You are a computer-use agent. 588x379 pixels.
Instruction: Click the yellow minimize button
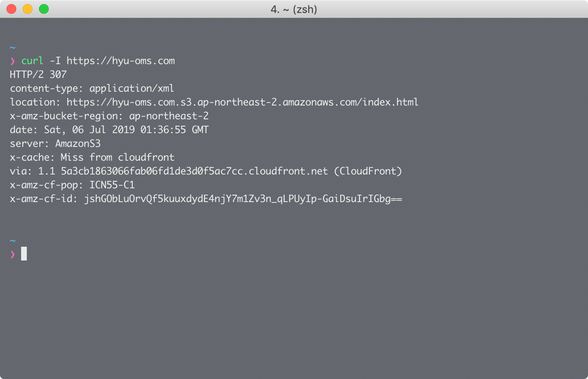28,9
